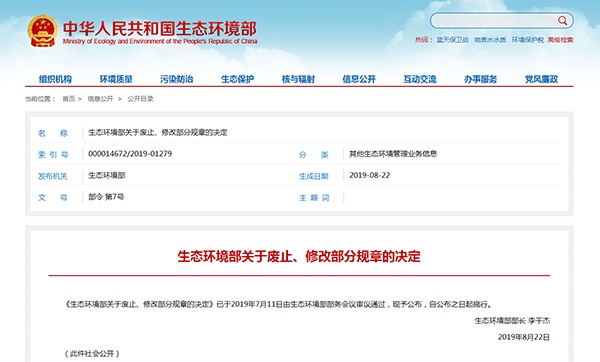Click 信息公开 in the breadcrumb trail
This screenshot has height=362, width=600.
coord(100,99)
